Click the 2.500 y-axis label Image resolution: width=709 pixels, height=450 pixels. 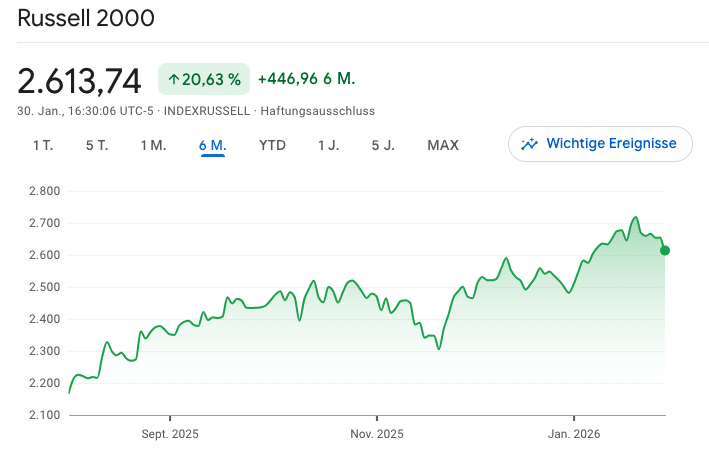tap(45, 287)
